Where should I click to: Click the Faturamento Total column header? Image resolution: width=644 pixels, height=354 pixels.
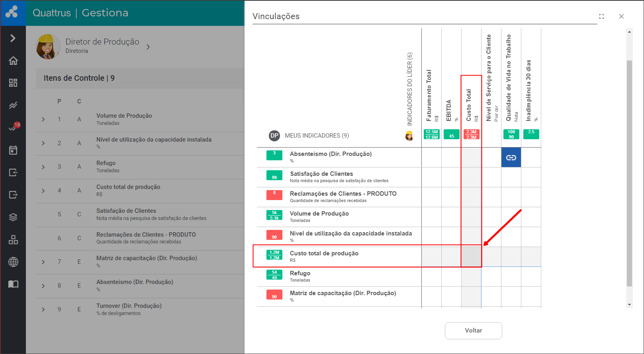click(x=429, y=95)
